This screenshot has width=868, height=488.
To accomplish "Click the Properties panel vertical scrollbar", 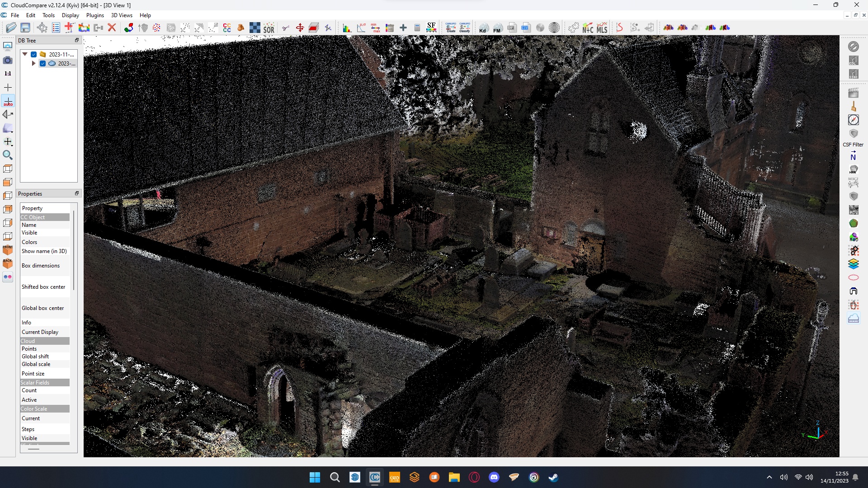I will [74, 251].
